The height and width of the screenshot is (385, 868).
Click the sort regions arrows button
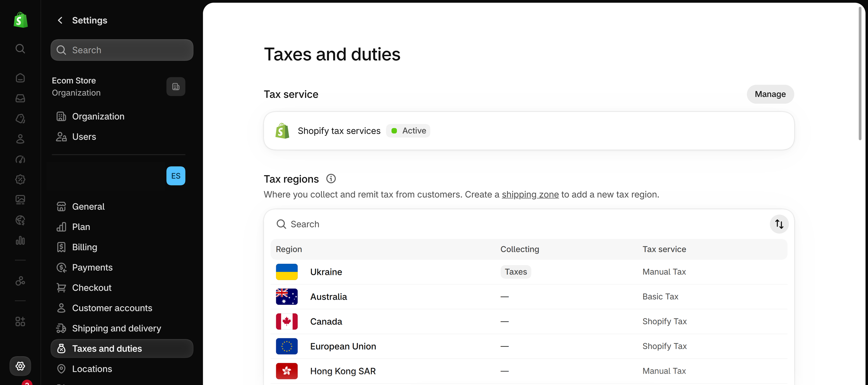(779, 224)
